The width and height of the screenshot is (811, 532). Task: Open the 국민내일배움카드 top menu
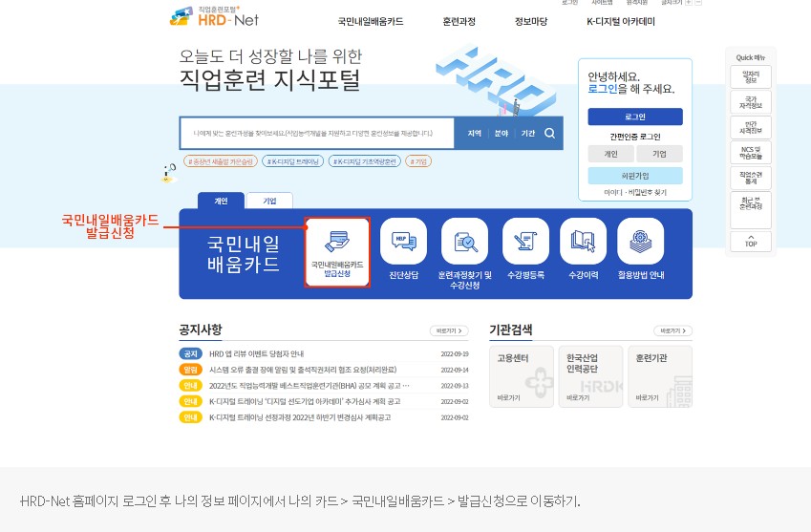coord(371,22)
